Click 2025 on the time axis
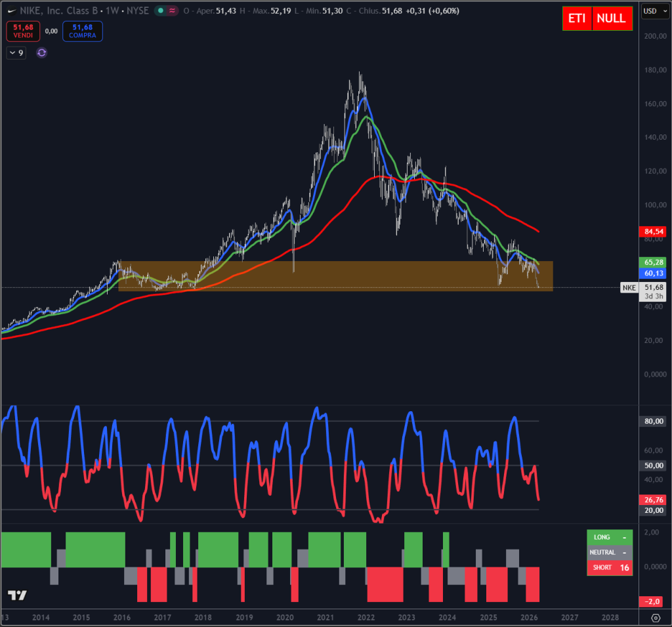This screenshot has height=627, width=672. tap(488, 617)
